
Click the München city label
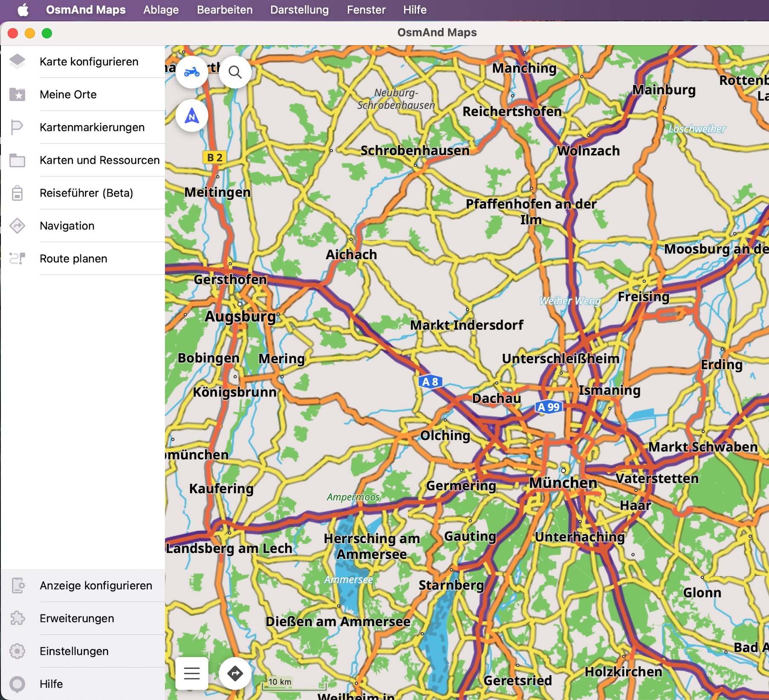[563, 483]
